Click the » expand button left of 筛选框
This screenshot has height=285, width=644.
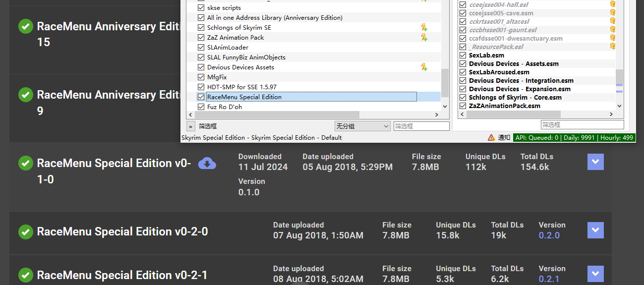(x=191, y=126)
